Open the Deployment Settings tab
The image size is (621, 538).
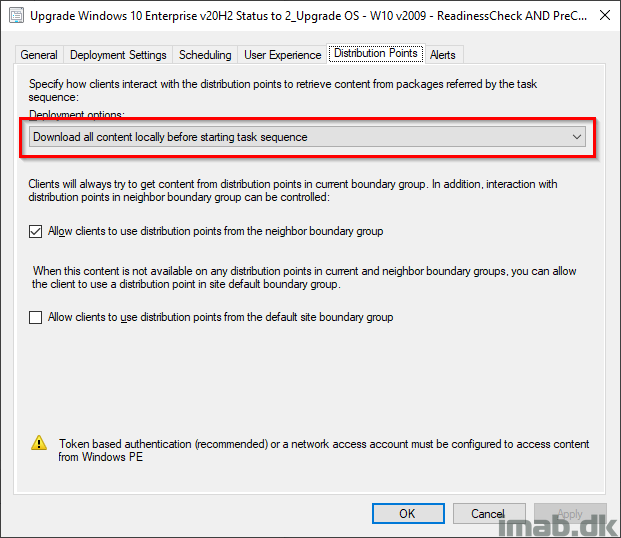click(x=118, y=55)
